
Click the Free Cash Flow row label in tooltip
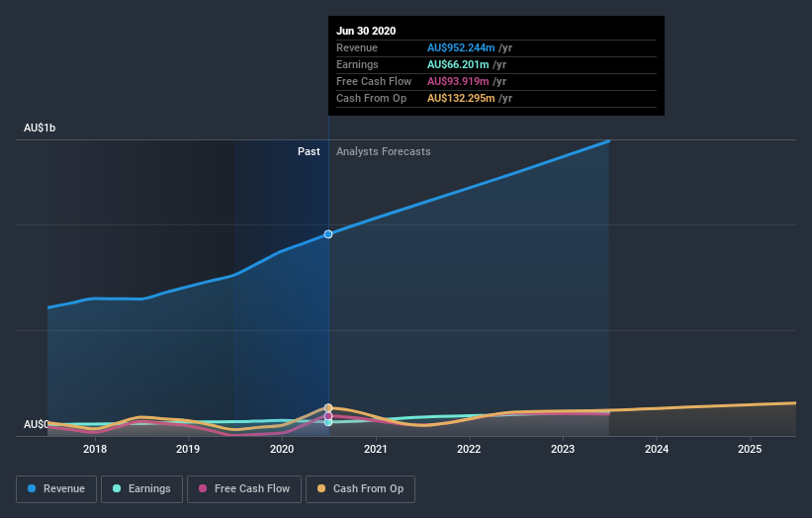[x=374, y=81]
